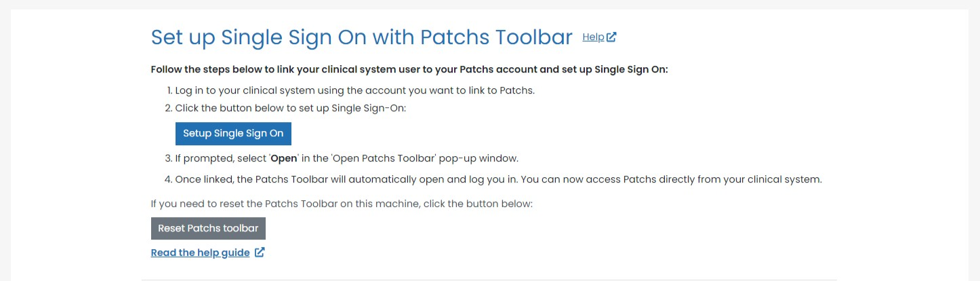Viewport: 980px width, 281px height.
Task: Click the horizontal divider below help guide link
Action: (489, 279)
